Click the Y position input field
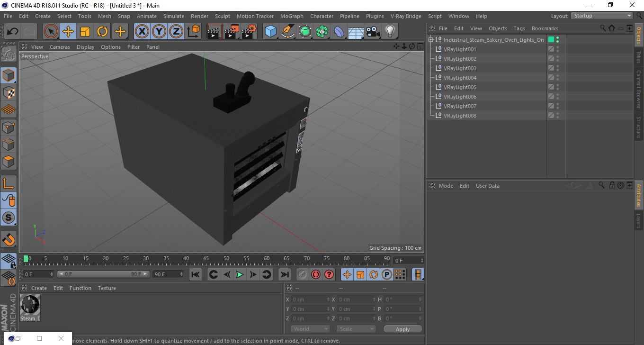This screenshot has width=644, height=345. pos(308,309)
